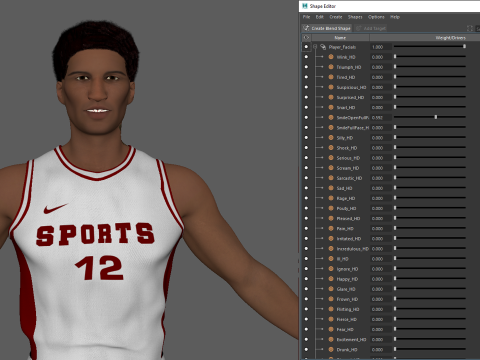Screen dimensions: 480x360
Task: Click the Shape Editor window logo icon
Action: 305,6
